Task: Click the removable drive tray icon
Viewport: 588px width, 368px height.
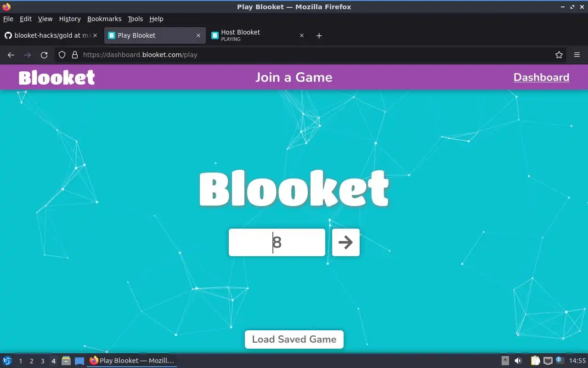Action: tap(505, 361)
